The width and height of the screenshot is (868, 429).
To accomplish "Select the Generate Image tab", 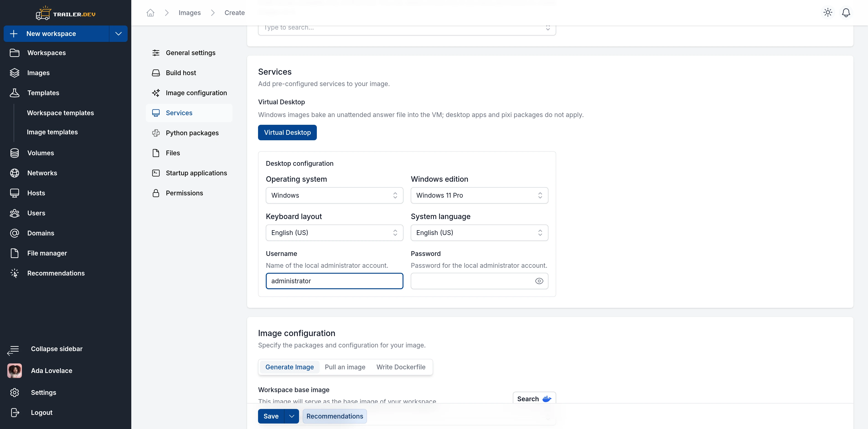I will [289, 367].
